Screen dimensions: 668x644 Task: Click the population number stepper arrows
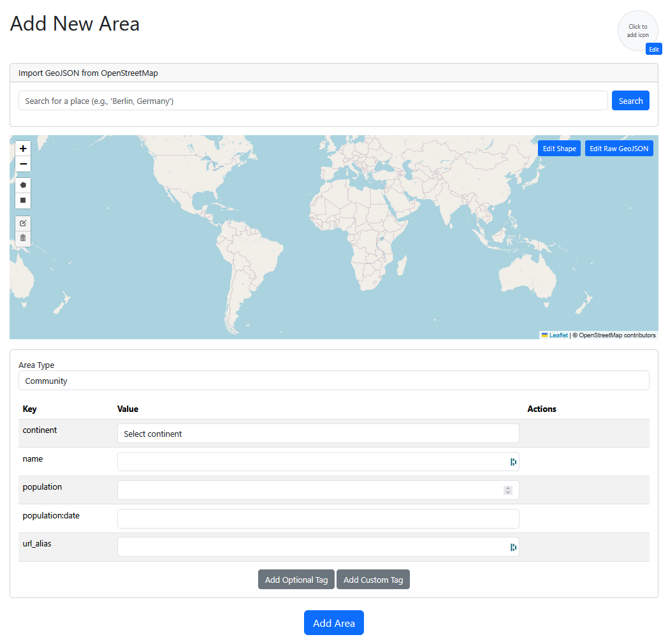coord(507,490)
